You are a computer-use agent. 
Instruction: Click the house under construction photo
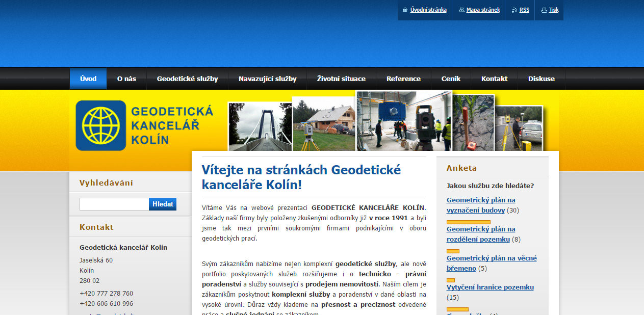coord(324,124)
